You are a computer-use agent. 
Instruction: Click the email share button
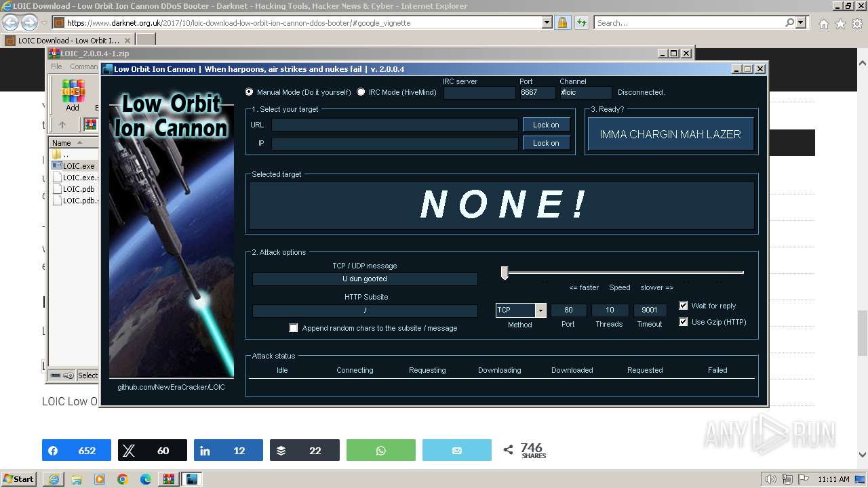456,451
